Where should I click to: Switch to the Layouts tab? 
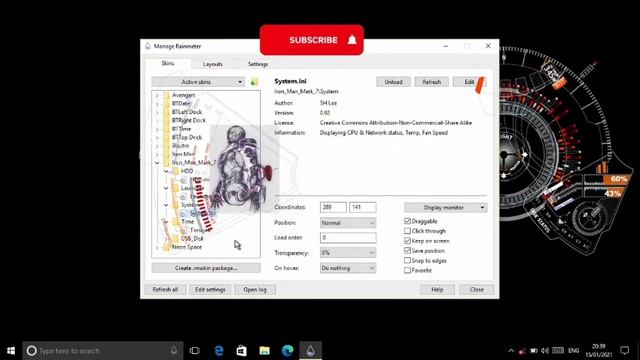(x=213, y=64)
